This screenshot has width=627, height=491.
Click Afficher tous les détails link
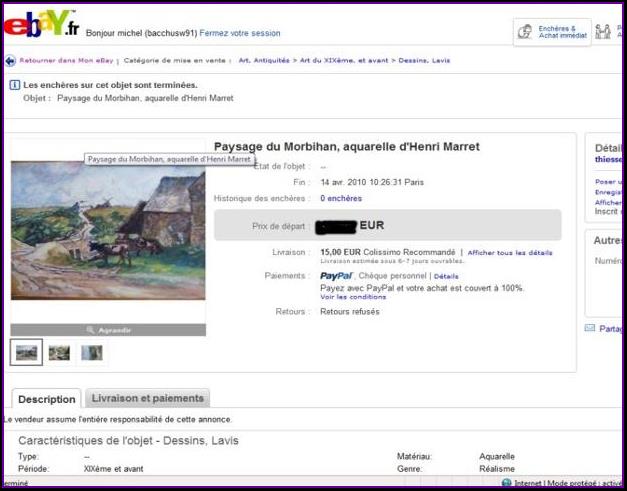510,253
